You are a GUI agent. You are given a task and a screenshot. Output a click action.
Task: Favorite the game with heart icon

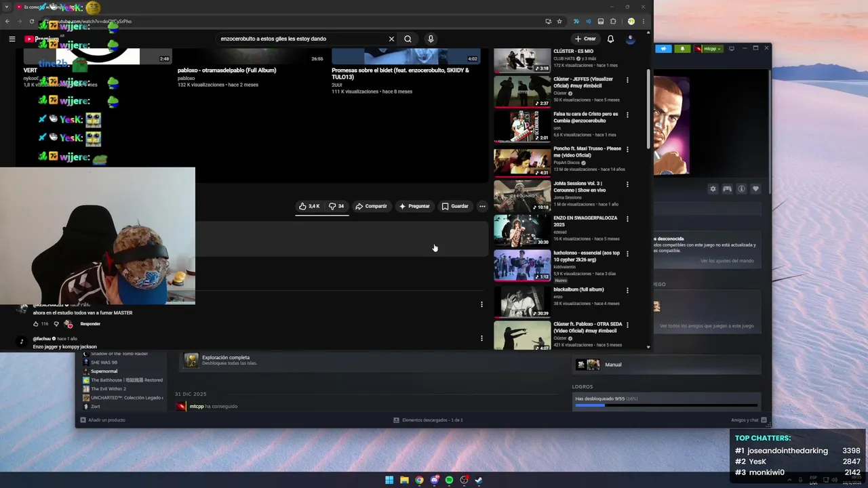(755, 189)
